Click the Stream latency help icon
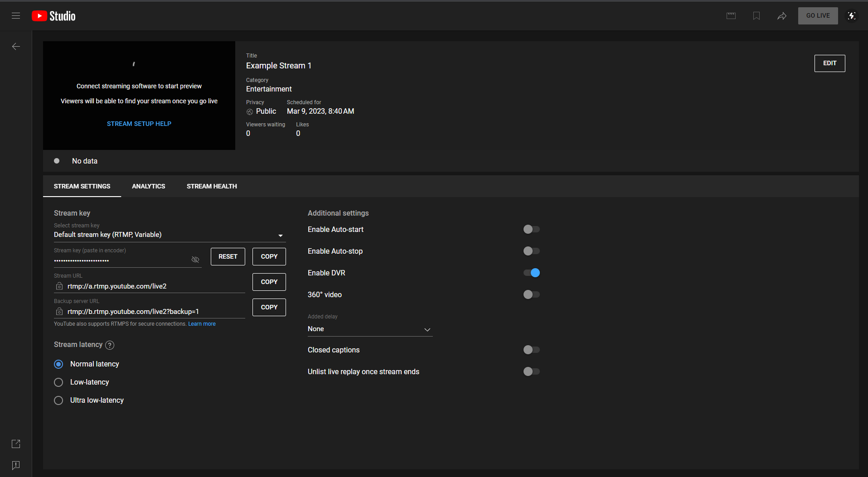Image resolution: width=868 pixels, height=477 pixels. point(110,345)
